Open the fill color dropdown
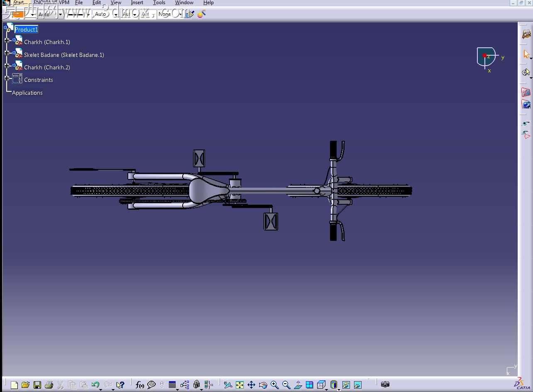The image size is (533, 392). pyautogui.click(x=32, y=15)
